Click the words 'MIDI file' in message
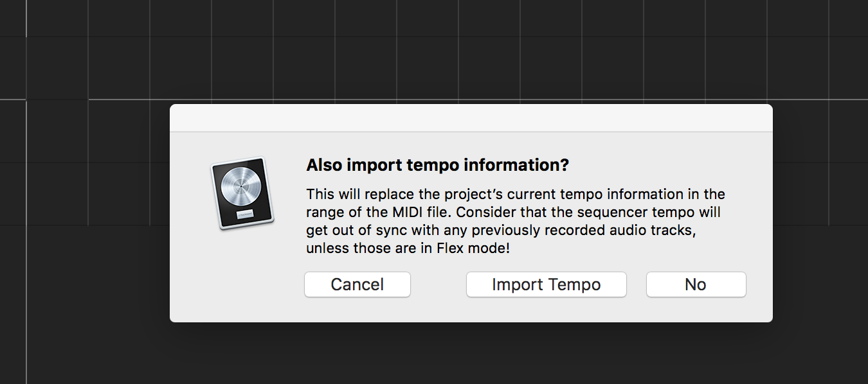868x384 pixels. tap(399, 212)
